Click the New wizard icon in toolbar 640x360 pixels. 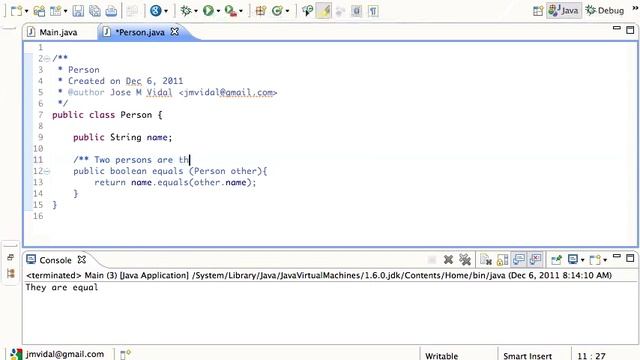click(16, 11)
